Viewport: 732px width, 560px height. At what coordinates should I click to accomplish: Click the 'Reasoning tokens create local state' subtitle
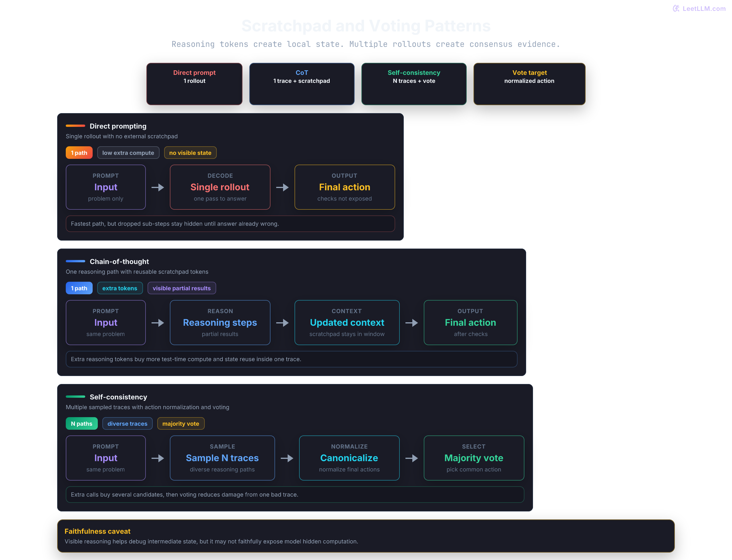click(x=366, y=44)
